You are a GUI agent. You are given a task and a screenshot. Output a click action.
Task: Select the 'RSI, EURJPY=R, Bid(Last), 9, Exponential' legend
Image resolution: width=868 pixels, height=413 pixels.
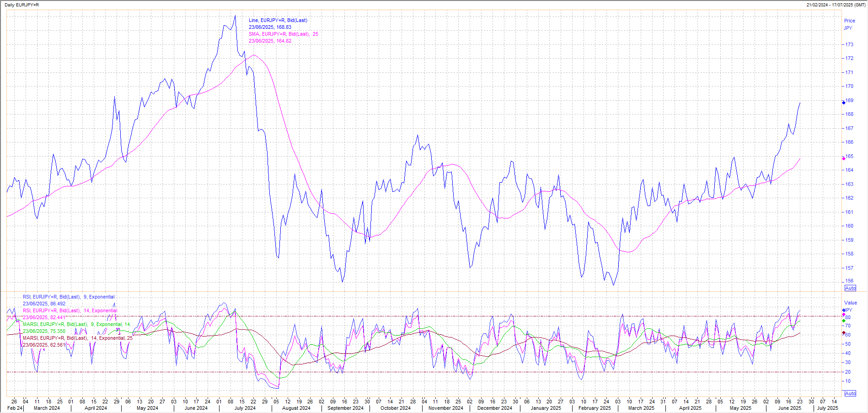tap(69, 297)
